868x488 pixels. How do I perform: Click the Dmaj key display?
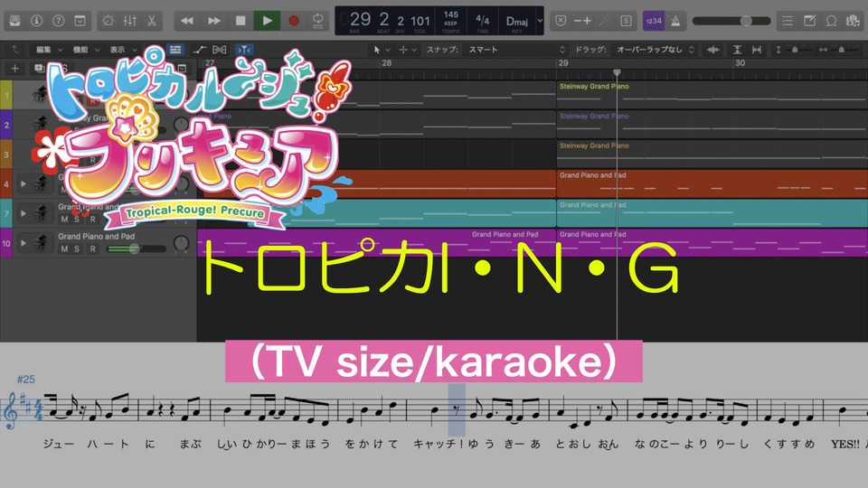pyautogui.click(x=516, y=21)
